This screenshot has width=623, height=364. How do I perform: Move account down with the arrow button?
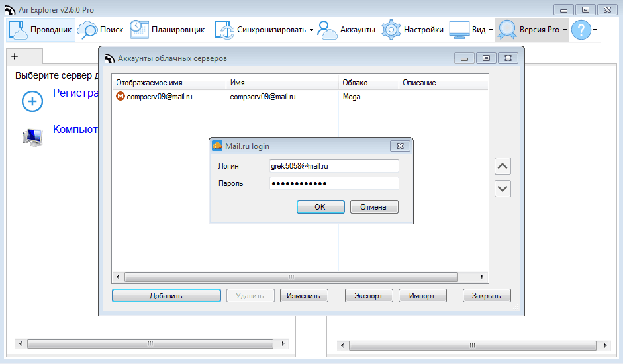pyautogui.click(x=503, y=189)
